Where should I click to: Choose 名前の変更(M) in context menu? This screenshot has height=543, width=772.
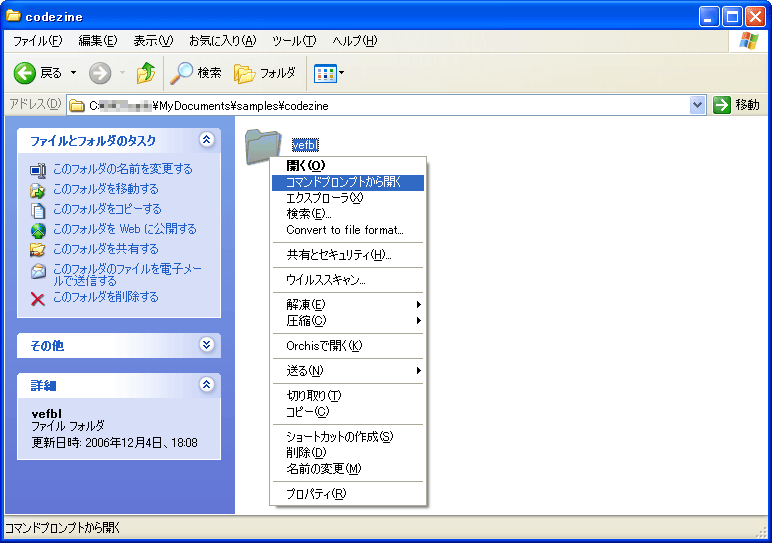(348, 469)
